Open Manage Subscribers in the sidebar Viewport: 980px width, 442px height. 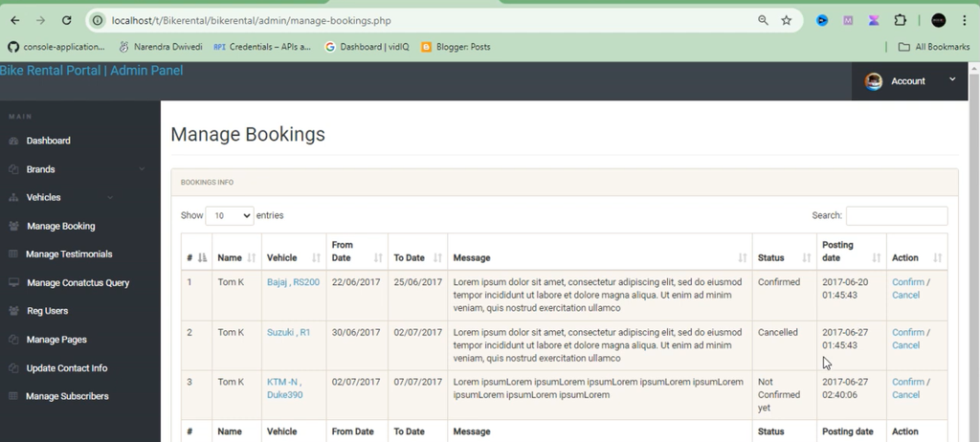click(67, 396)
